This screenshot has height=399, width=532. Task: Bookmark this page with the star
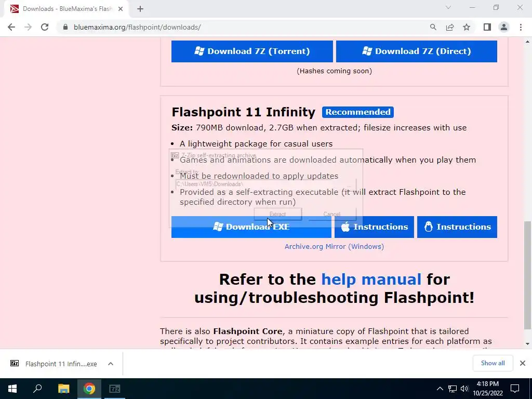[x=467, y=27]
